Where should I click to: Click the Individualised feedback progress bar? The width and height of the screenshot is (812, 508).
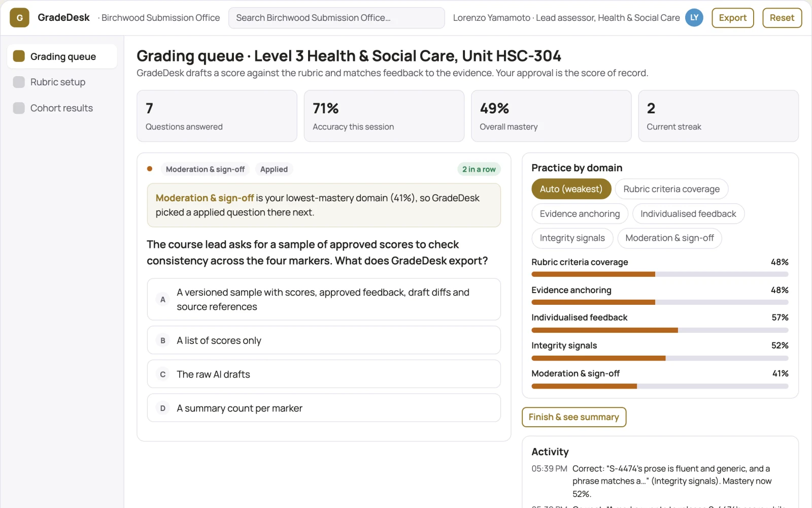pos(660,330)
